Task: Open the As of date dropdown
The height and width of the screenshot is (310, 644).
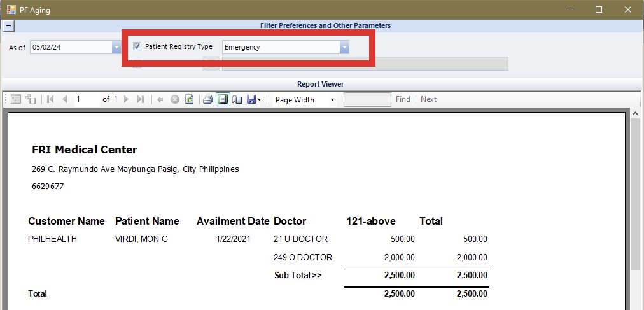Action: point(116,47)
